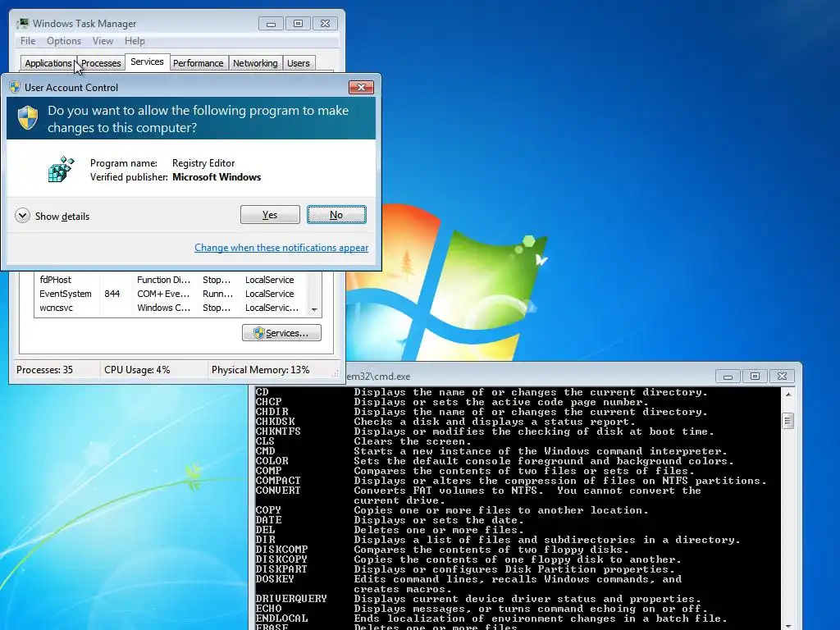
Task: Click PID 844 cell of EventSystem
Action: point(112,294)
